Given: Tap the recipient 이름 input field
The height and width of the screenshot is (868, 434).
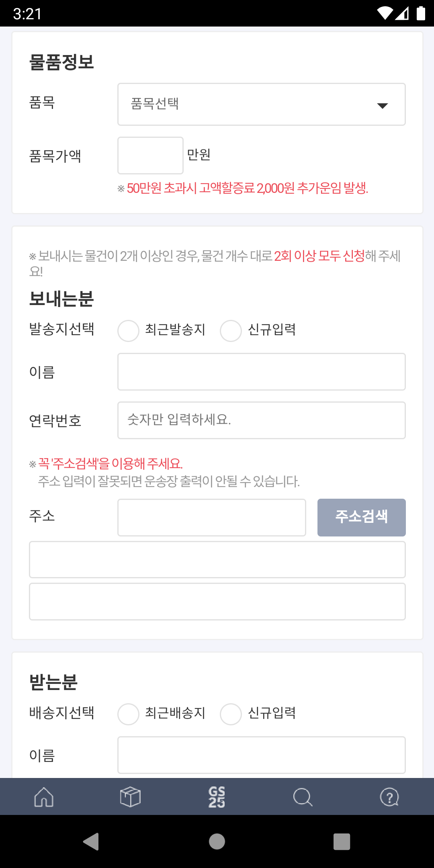Looking at the screenshot, I should (261, 755).
